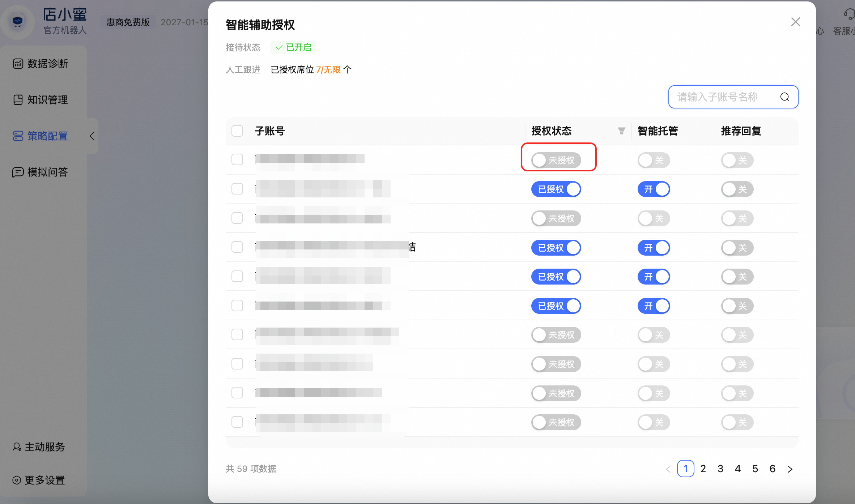Click the previous page left arrow
This screenshot has width=855, height=504.
coord(668,469)
